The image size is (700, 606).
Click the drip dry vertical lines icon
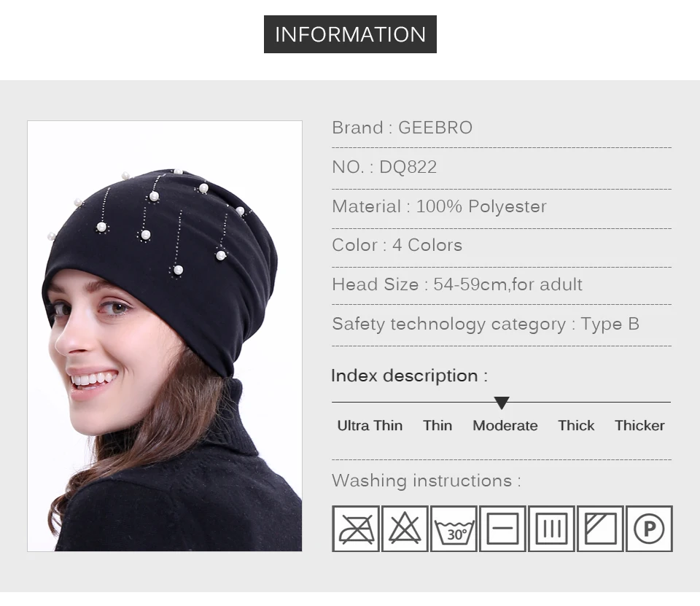pyautogui.click(x=551, y=529)
